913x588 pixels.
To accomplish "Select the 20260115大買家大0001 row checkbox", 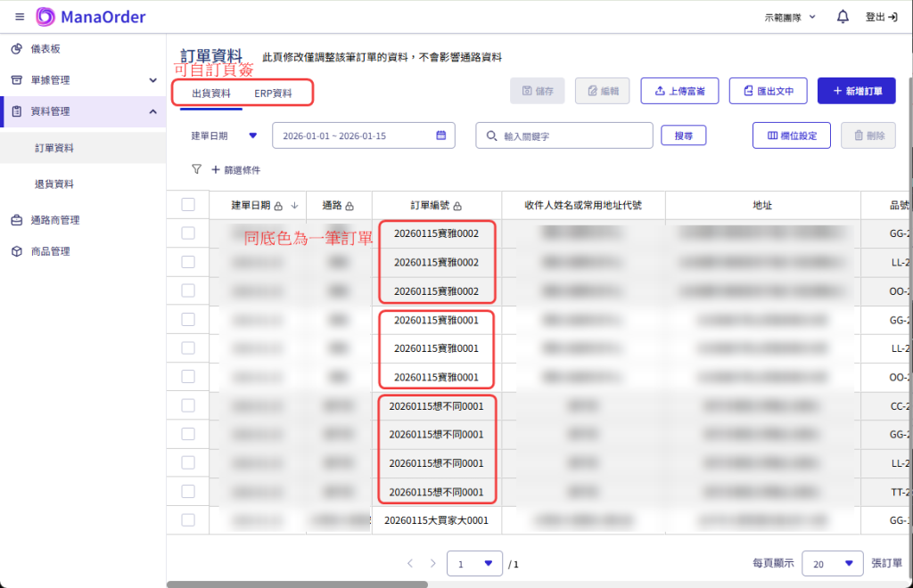I will pos(188,519).
